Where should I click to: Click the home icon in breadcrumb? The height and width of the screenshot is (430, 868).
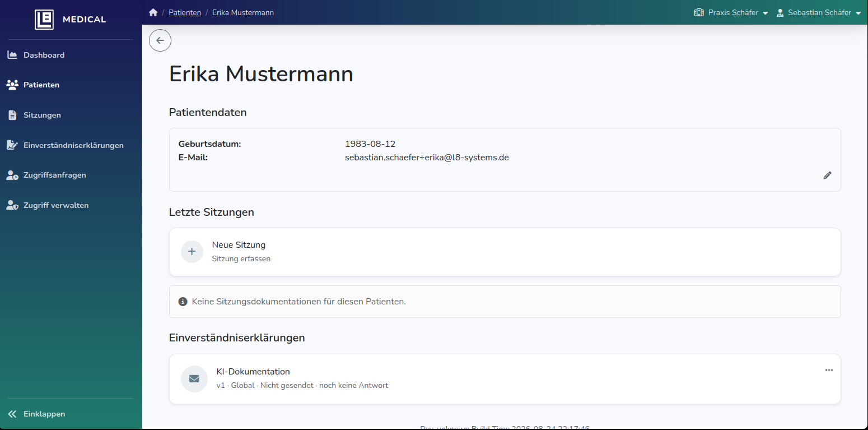click(153, 12)
